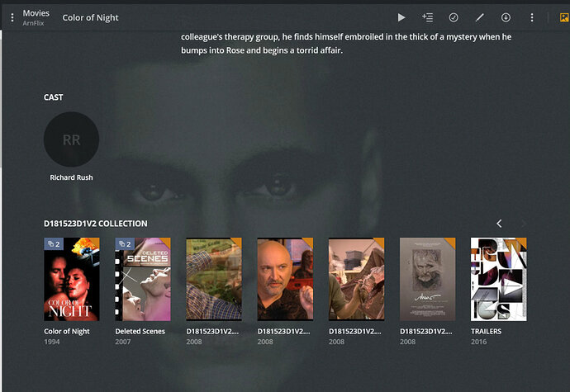Open the D181523D1V2 COLLECTION heading
The width and height of the screenshot is (570, 392).
tap(96, 224)
